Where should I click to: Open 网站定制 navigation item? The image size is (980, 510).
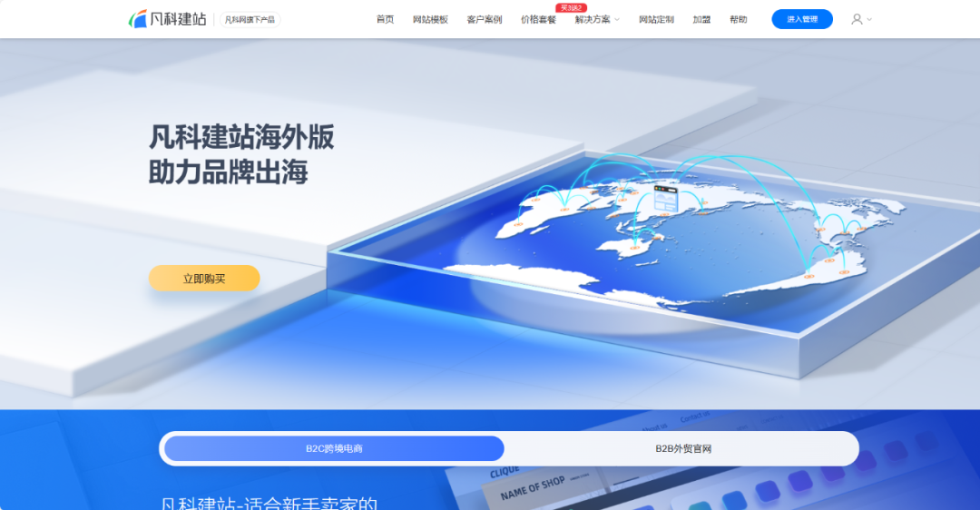656,19
